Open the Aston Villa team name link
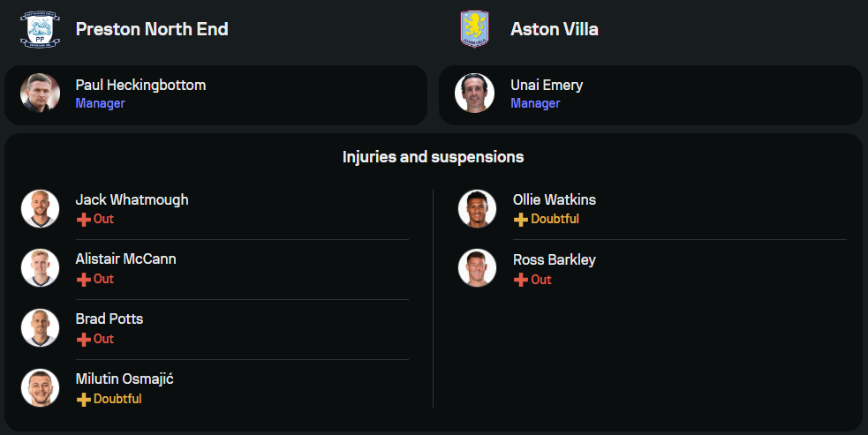868x435 pixels. (555, 29)
